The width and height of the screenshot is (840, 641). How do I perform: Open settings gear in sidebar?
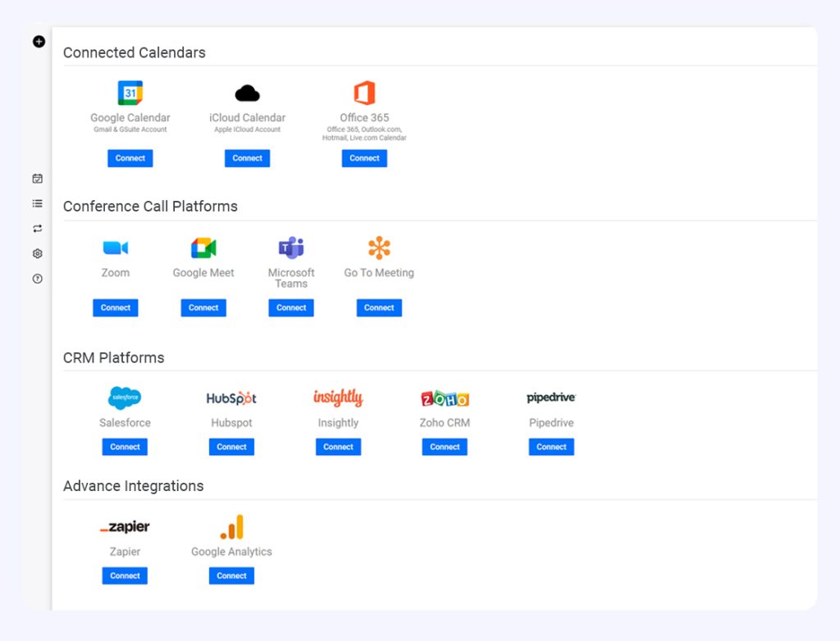[x=38, y=253]
